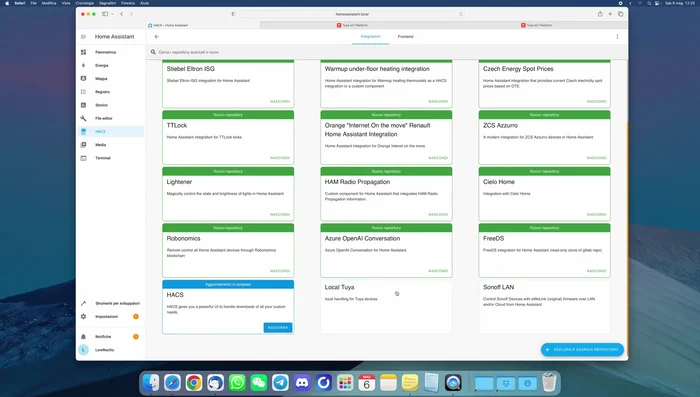Focus the repository search field
Screen dimensions: 700x397
click(x=386, y=52)
